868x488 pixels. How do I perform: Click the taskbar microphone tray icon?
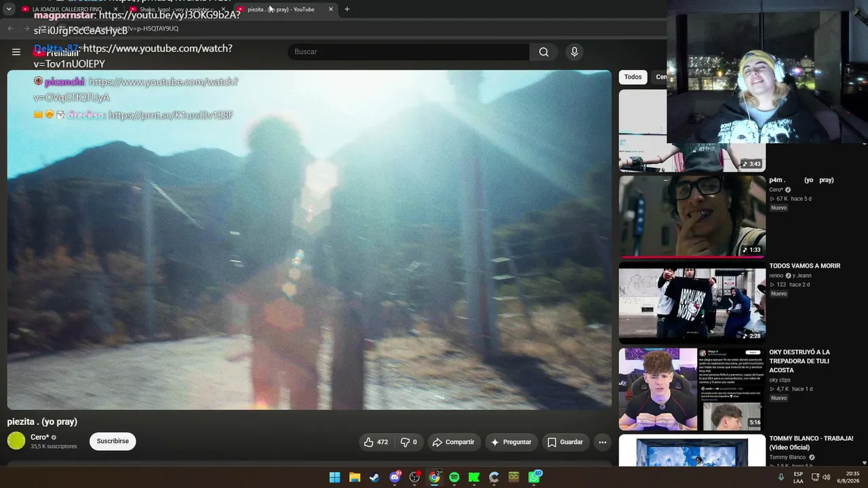pos(781,477)
